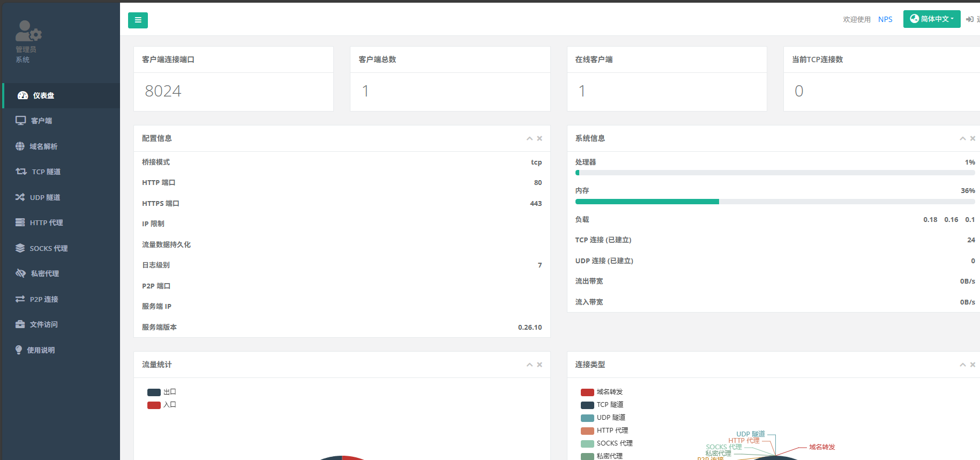Screen dimensions: 980x460
Task: Collapse the 系统信息 panel with chevron
Action: [x=962, y=138]
